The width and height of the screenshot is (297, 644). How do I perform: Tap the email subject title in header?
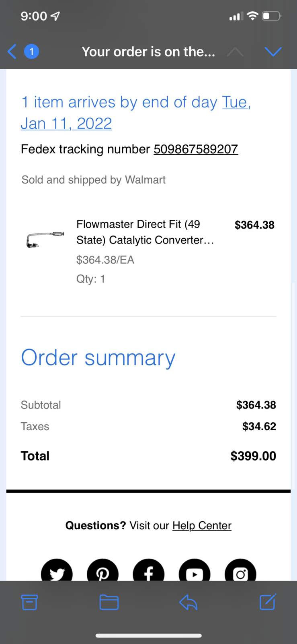click(x=148, y=52)
